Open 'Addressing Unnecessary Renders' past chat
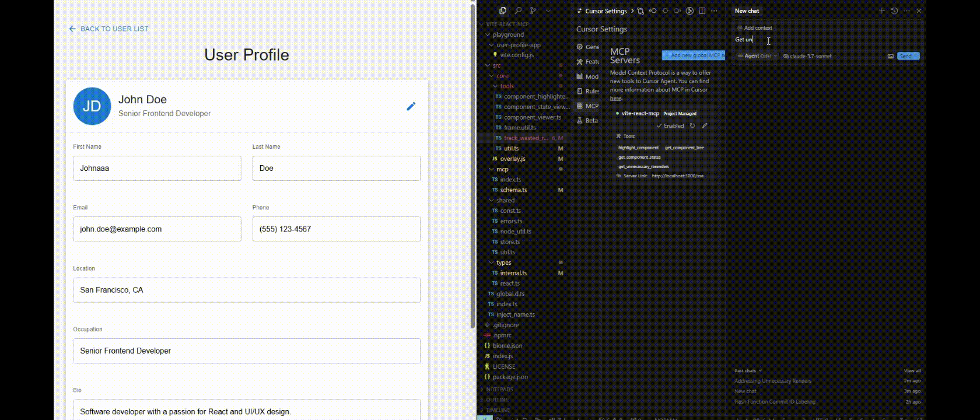The width and height of the screenshot is (980, 420). click(772, 381)
